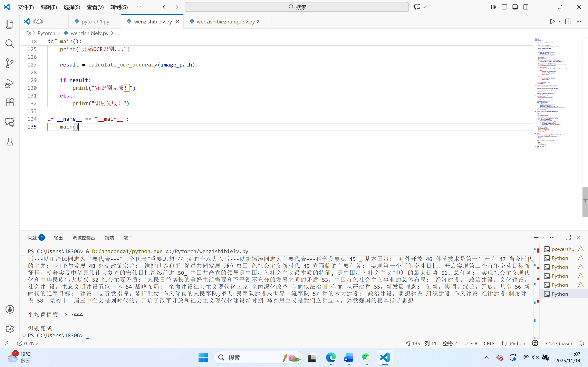Open the Source Control view

9,63
